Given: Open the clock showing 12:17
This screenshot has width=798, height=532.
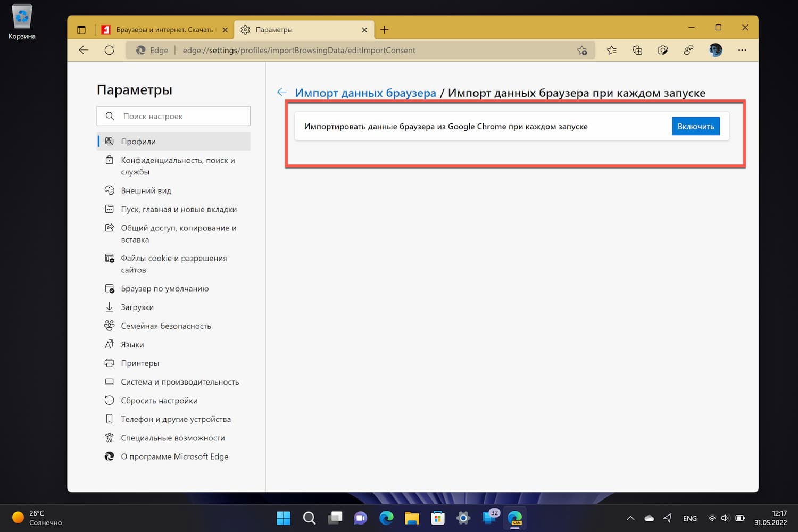Looking at the screenshot, I should 771,518.
